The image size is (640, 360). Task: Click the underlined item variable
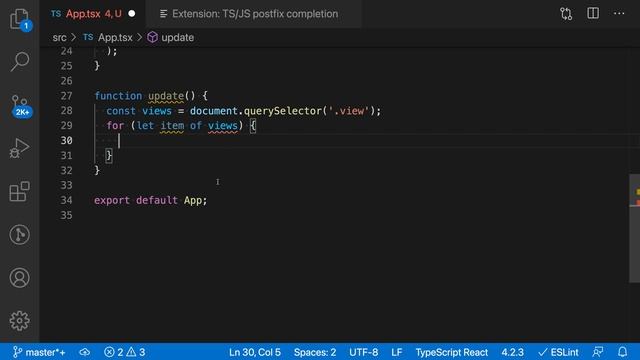coord(172,126)
